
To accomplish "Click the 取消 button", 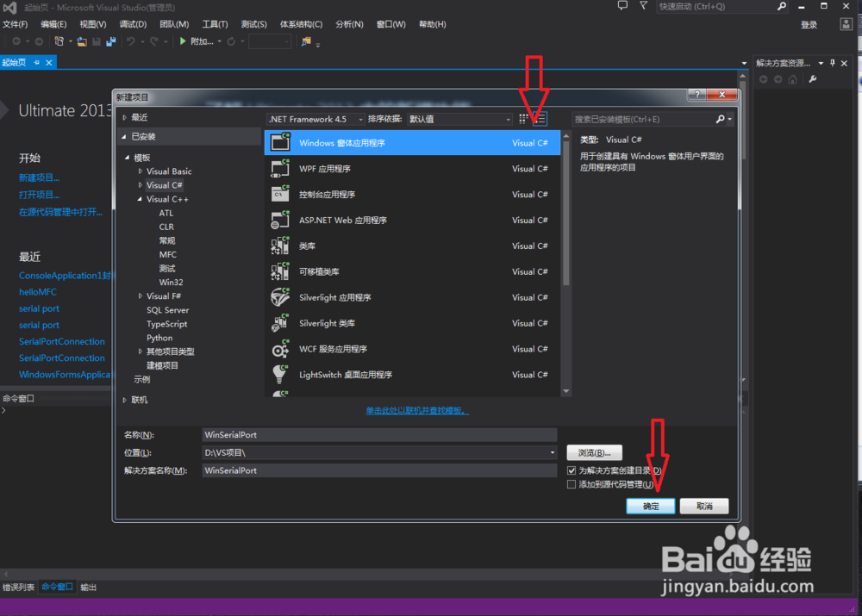I will pos(704,506).
